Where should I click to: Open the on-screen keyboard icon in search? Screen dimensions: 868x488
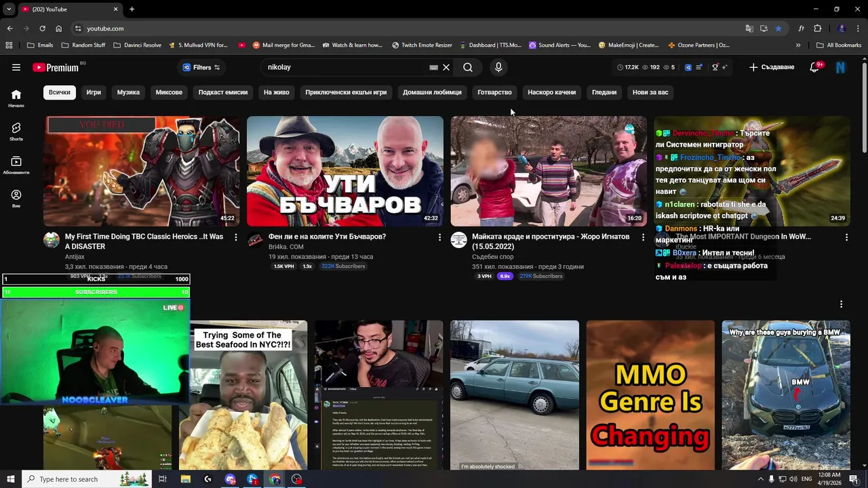pyautogui.click(x=434, y=67)
